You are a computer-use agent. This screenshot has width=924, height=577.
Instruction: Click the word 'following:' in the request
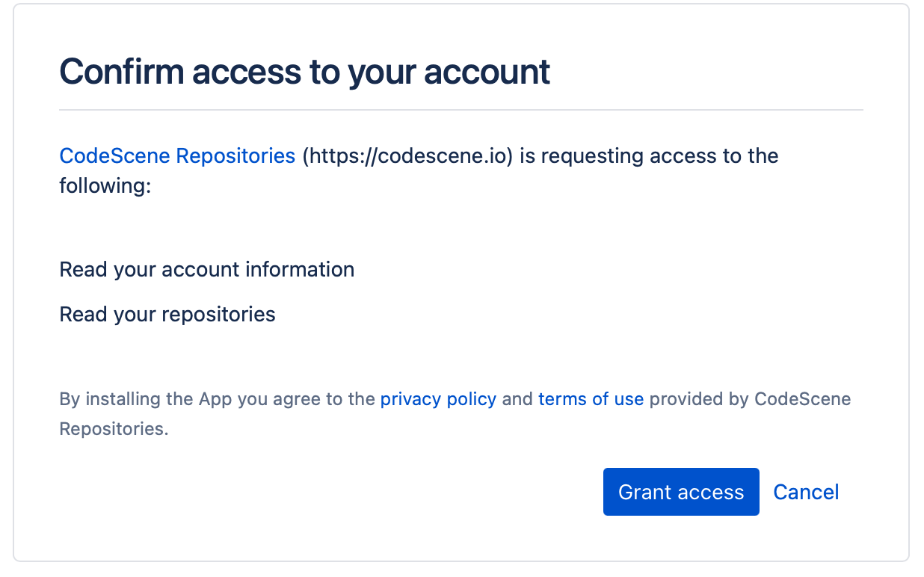(x=105, y=185)
